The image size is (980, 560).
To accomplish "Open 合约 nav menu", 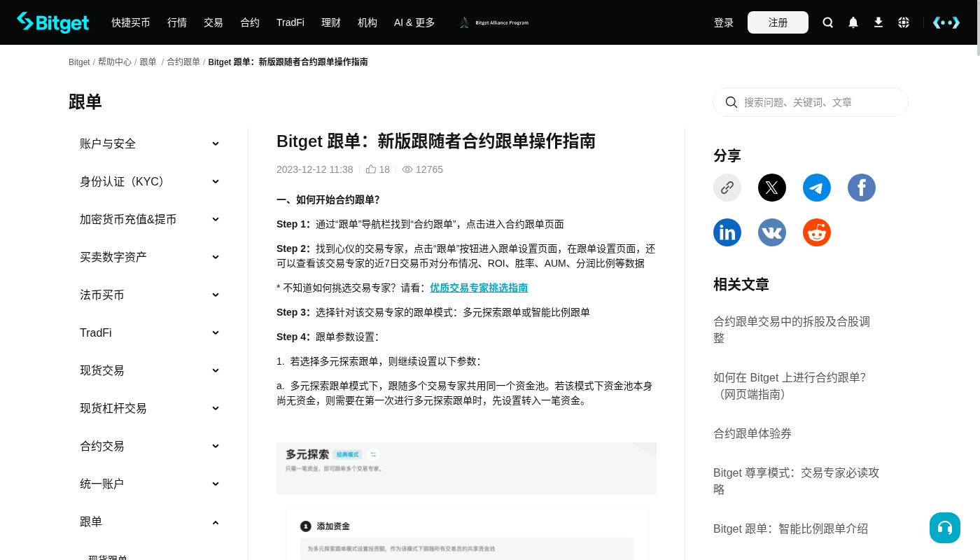I will [250, 22].
